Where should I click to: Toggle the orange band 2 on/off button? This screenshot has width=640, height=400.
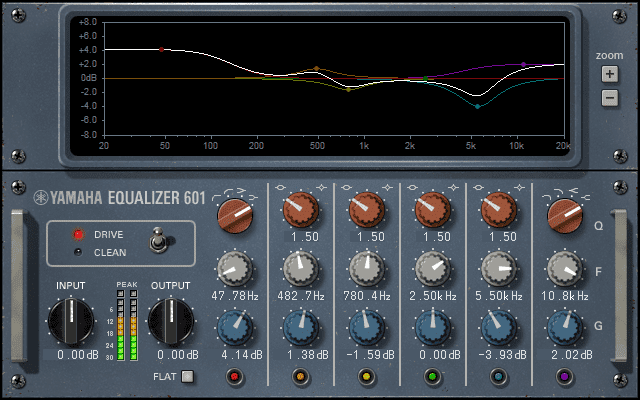[300, 376]
